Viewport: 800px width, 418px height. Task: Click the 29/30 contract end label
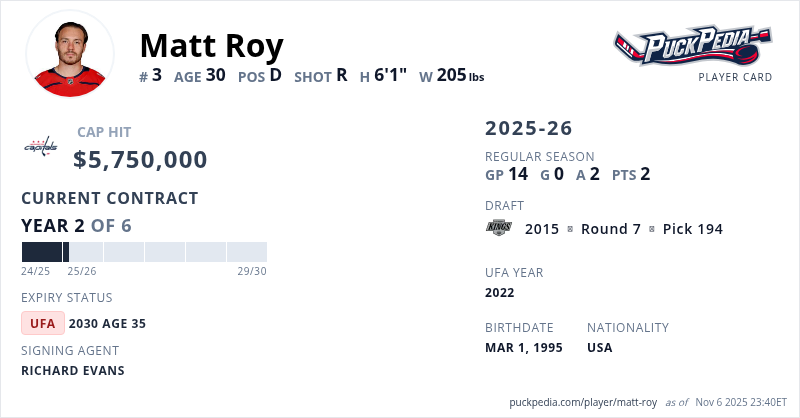click(251, 271)
